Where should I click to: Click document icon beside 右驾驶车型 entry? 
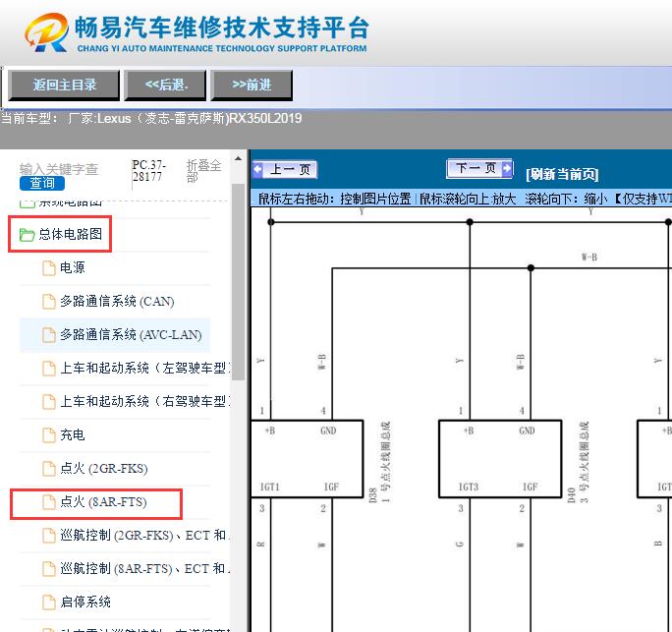(x=49, y=402)
